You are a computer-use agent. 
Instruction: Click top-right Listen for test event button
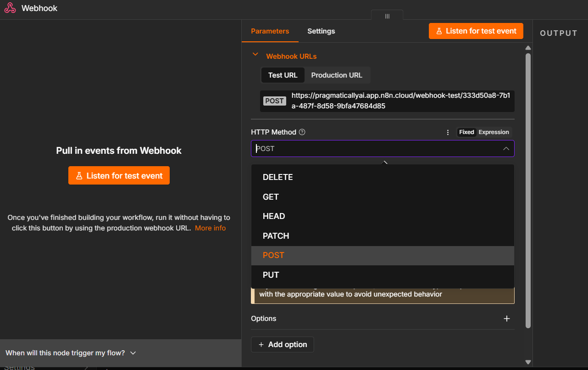tap(476, 31)
